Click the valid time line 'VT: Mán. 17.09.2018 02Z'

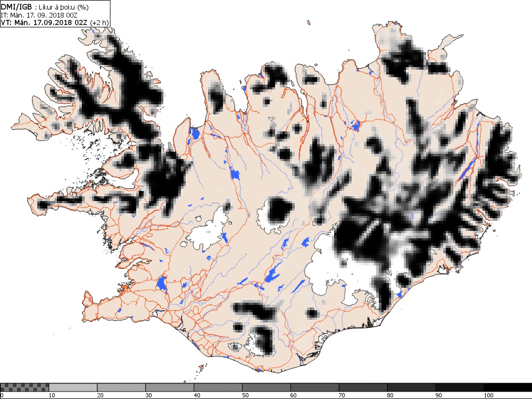click(x=44, y=22)
